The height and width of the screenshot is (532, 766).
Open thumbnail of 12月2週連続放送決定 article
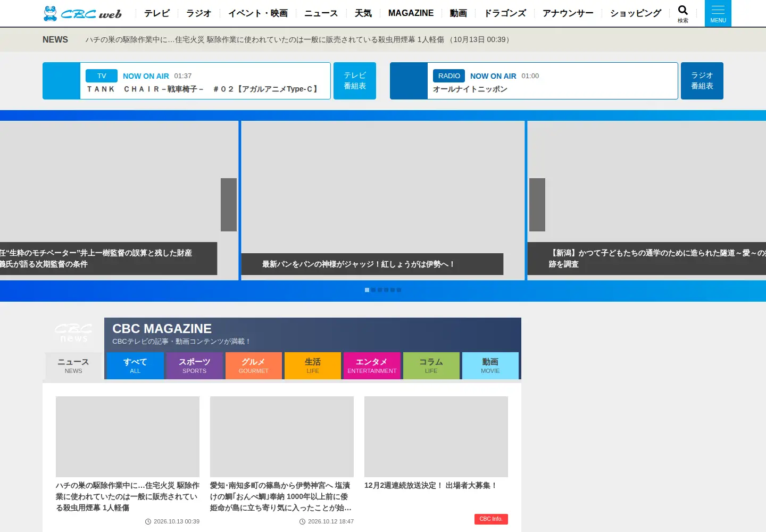[436, 437]
